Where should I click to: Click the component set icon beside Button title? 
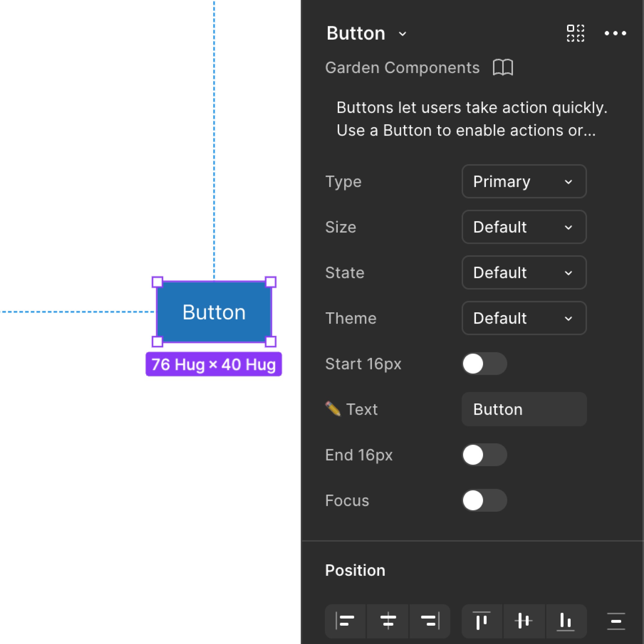pyautogui.click(x=575, y=33)
